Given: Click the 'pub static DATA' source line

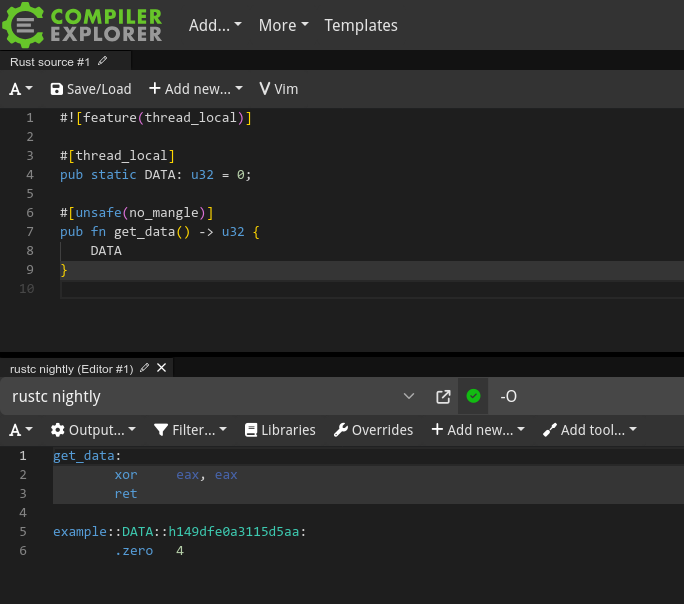Looking at the screenshot, I should 155,175.
